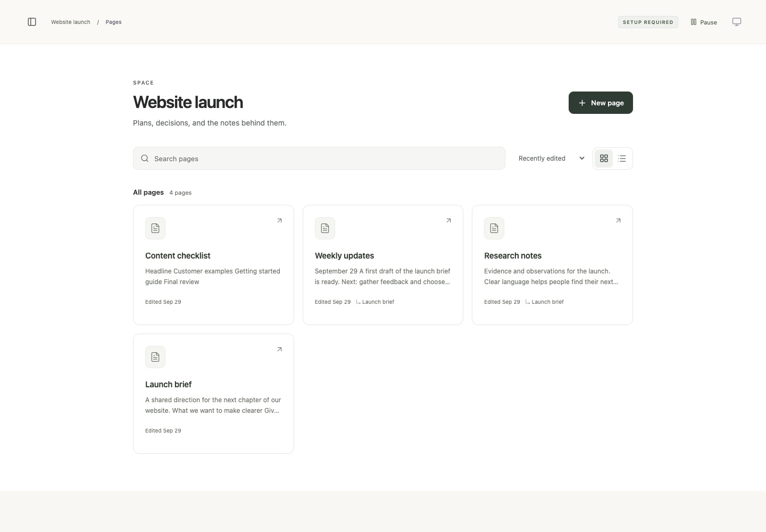The height and width of the screenshot is (532, 766).
Task: Click the Research notes preview text
Action: click(551, 277)
